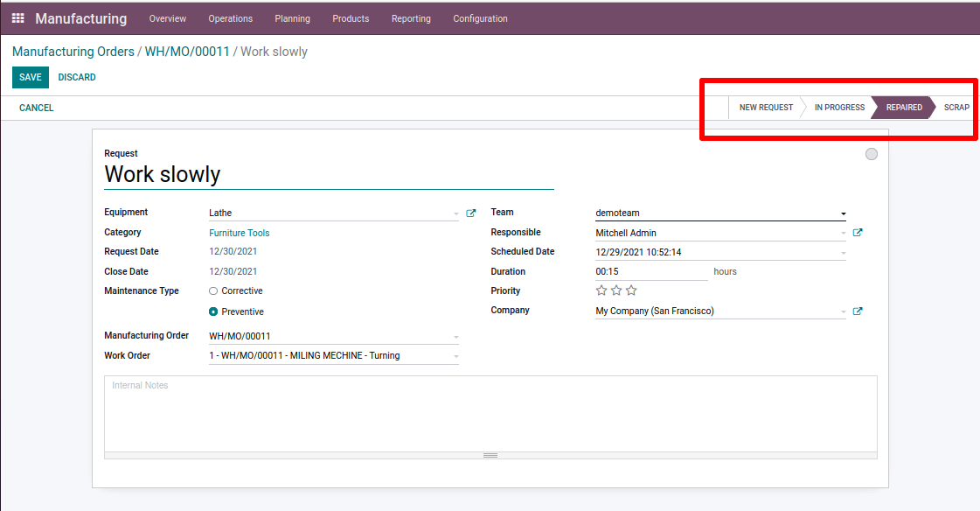
Task: Expand the Team dropdown
Action: (843, 213)
